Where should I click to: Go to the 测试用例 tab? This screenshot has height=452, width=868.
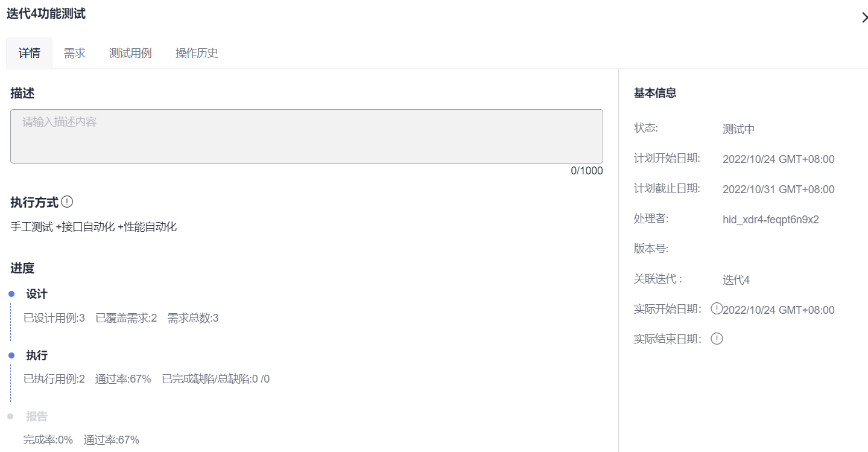(x=130, y=53)
